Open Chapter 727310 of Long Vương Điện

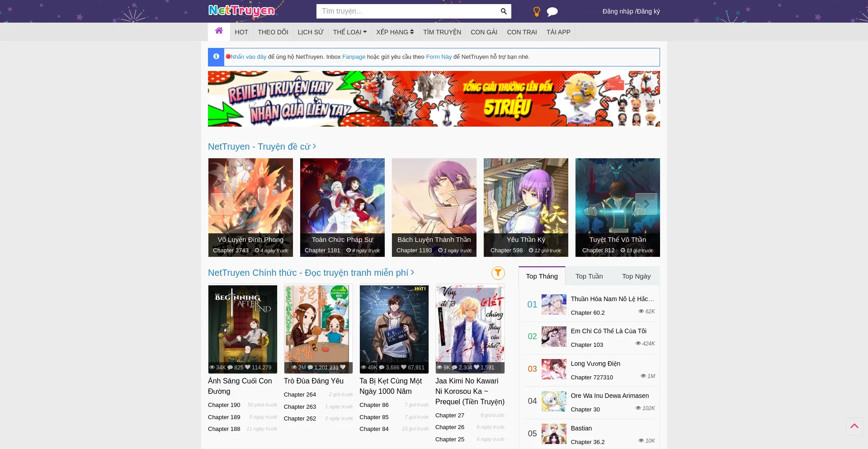592,378
